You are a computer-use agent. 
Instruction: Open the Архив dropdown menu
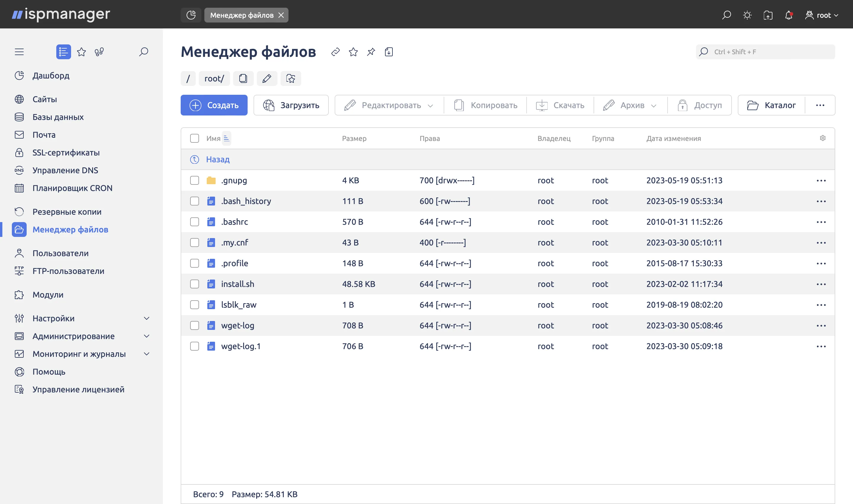(x=654, y=105)
